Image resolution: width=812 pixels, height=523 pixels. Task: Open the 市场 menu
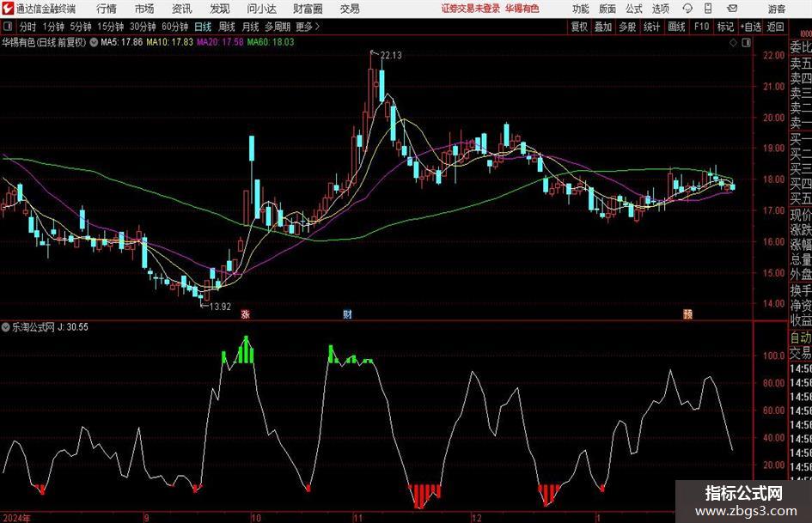(144, 9)
